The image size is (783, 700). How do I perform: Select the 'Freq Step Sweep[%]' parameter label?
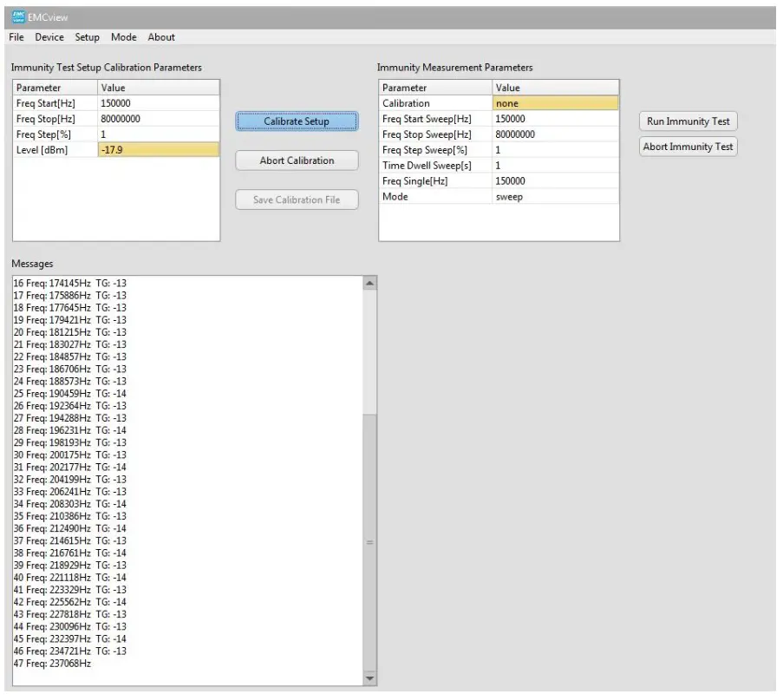pyautogui.click(x=425, y=150)
